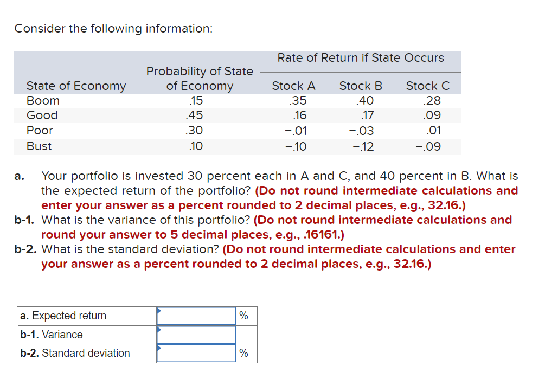
Task: Click the % symbol beside Standard deviation
Action: tap(243, 354)
